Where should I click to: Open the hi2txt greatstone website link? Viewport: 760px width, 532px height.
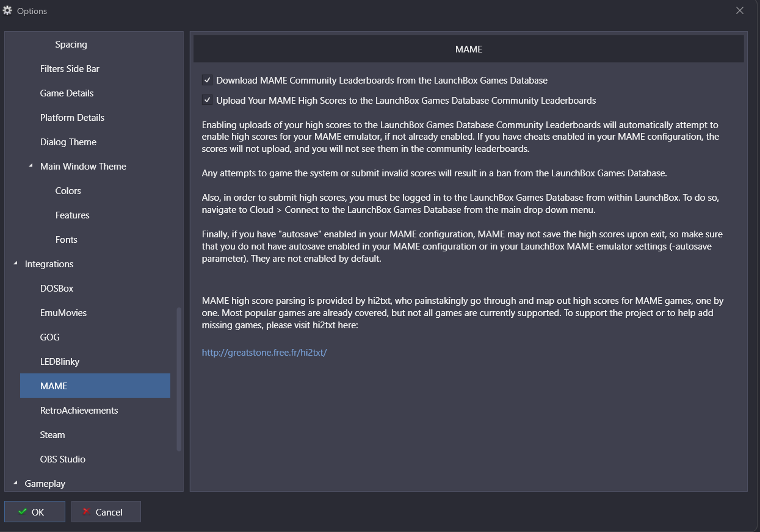[264, 353]
